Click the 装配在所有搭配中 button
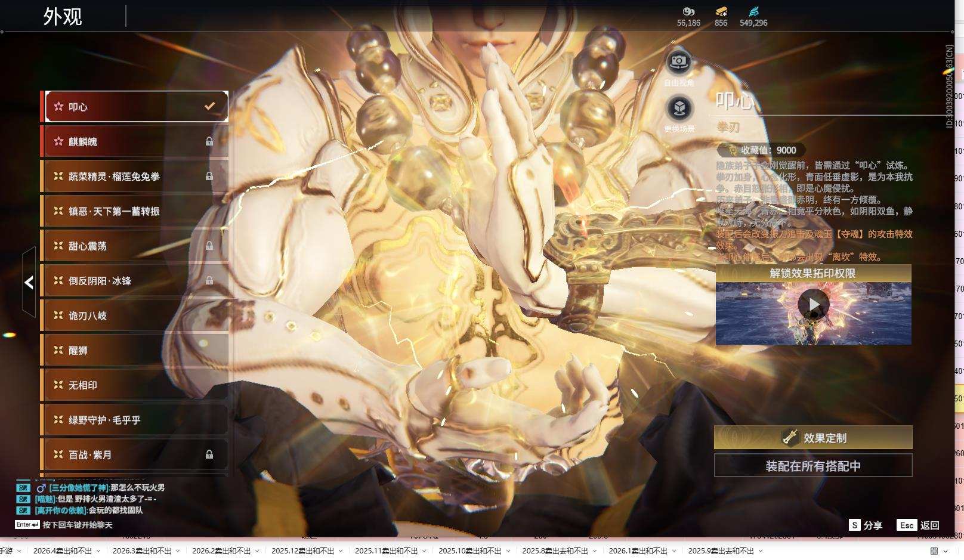This screenshot has width=964, height=560. (813, 466)
